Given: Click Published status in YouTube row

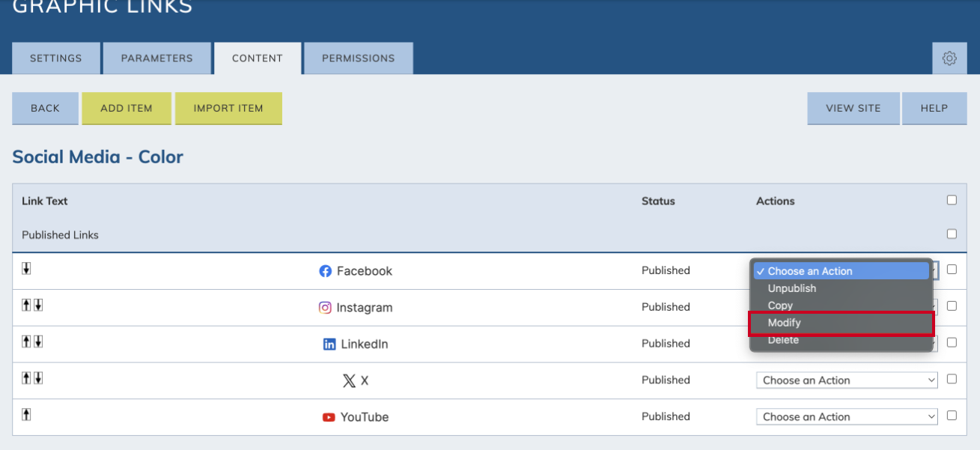Looking at the screenshot, I should coord(666,416).
